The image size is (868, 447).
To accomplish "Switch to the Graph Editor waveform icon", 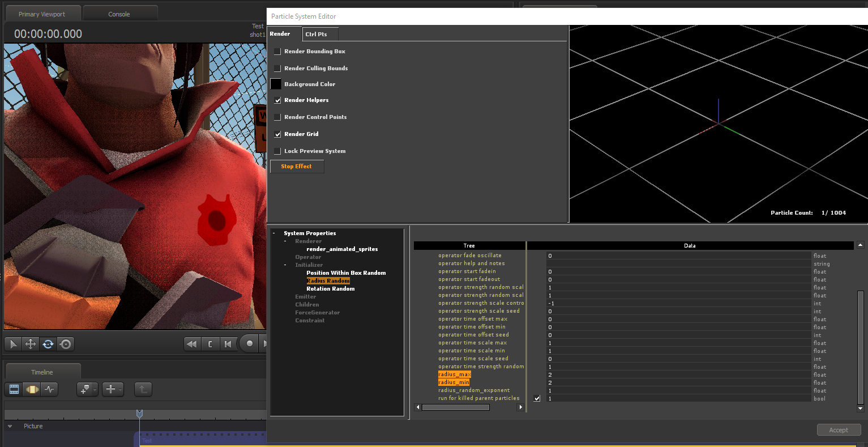I will click(50, 389).
